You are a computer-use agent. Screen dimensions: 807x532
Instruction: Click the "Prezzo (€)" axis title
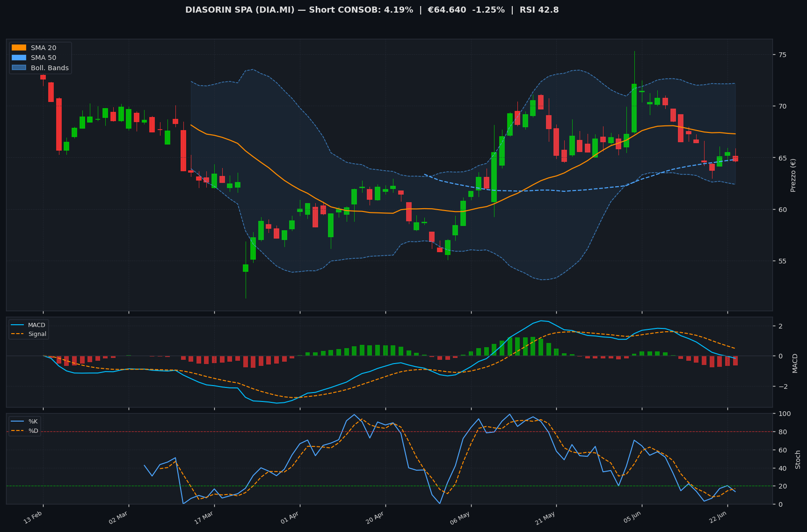point(793,175)
